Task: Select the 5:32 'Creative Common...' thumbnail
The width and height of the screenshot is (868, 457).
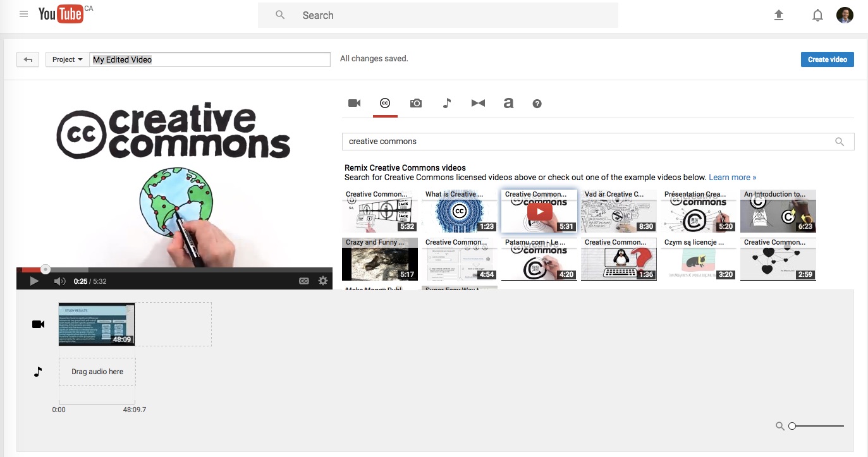Action: coord(380,211)
